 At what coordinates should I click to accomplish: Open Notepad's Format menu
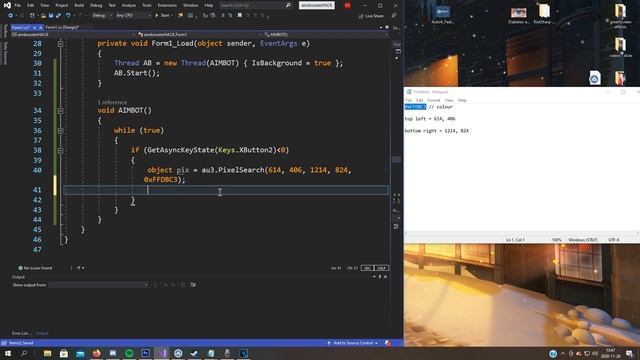pos(433,100)
